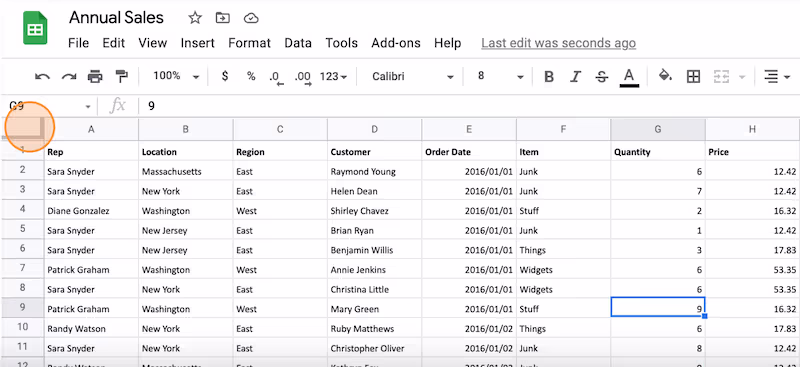Viewport: 800px width, 367px height.
Task: Click the Merge cells icon
Action: coord(720,77)
